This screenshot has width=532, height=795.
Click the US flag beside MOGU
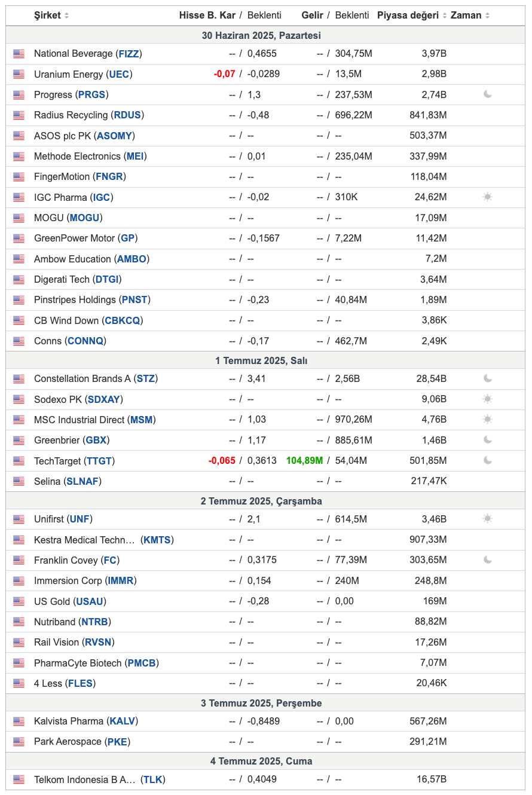(19, 218)
